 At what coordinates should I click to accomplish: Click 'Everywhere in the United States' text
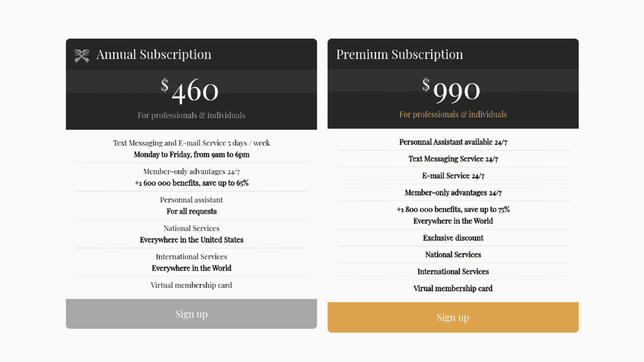click(191, 240)
